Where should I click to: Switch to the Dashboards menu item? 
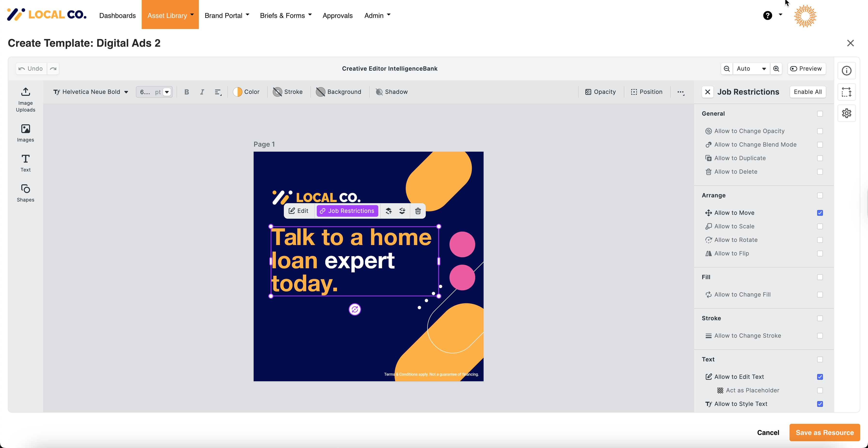point(117,15)
